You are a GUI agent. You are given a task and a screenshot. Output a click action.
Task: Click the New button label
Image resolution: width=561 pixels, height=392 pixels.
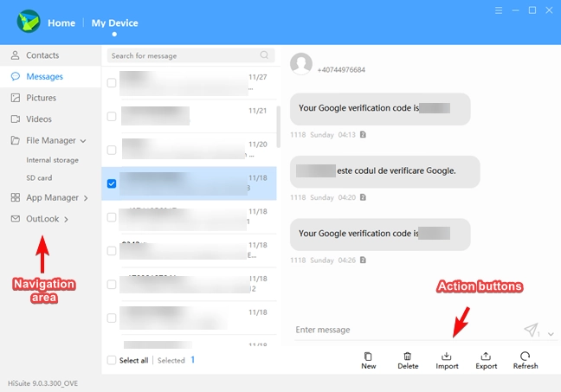click(368, 366)
